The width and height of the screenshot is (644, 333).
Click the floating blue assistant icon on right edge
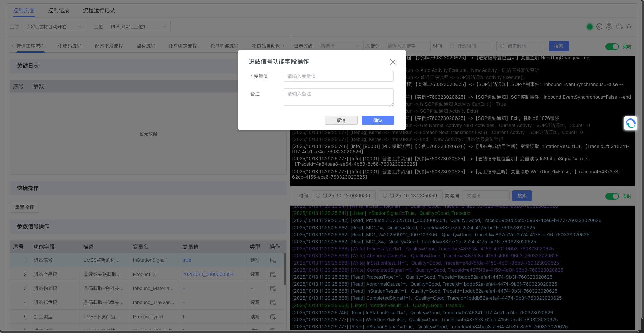click(630, 124)
